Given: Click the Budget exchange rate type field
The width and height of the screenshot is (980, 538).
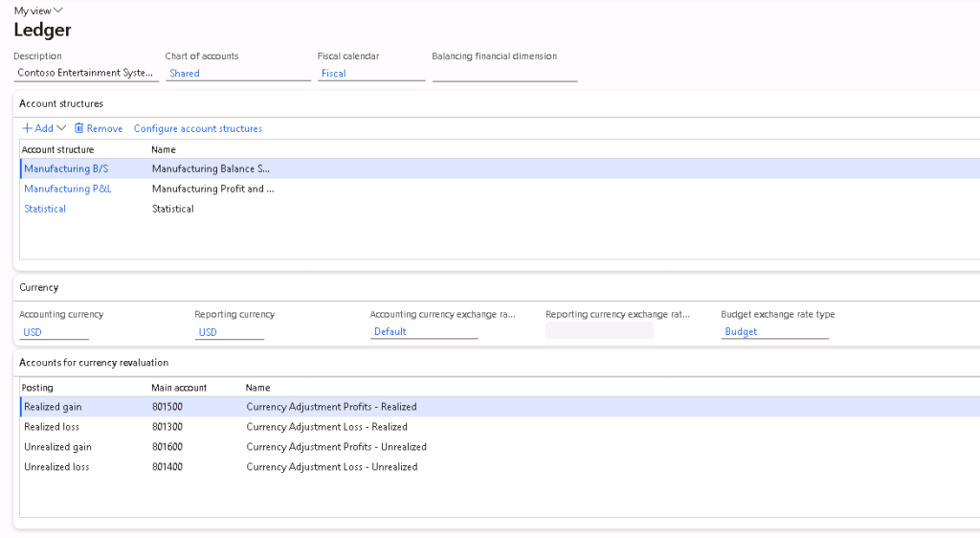Looking at the screenshot, I should (x=774, y=331).
